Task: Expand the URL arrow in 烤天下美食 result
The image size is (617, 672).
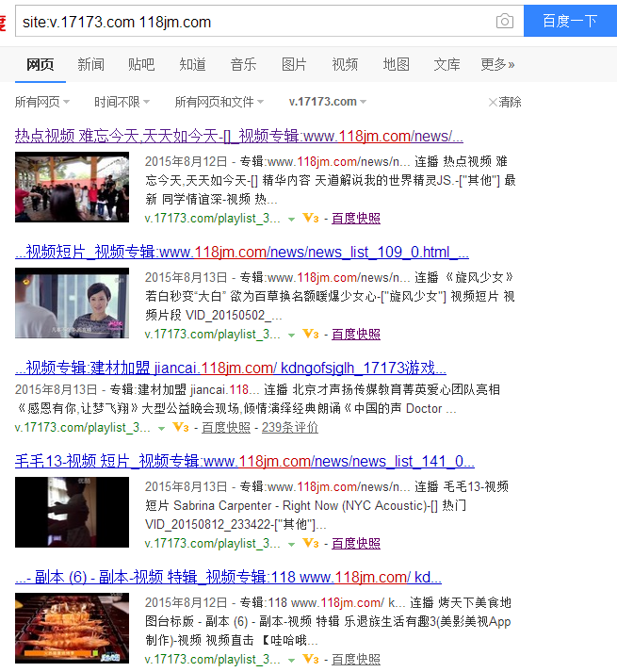Action: 291,660
